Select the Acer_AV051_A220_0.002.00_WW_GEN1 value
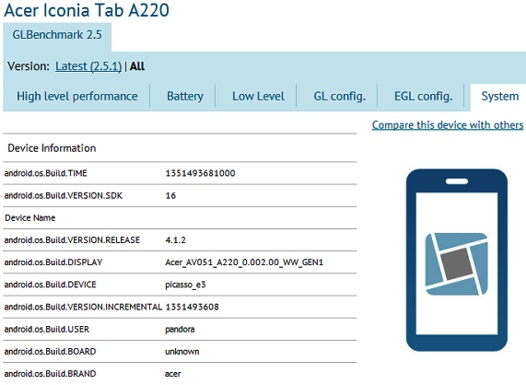 [244, 262]
